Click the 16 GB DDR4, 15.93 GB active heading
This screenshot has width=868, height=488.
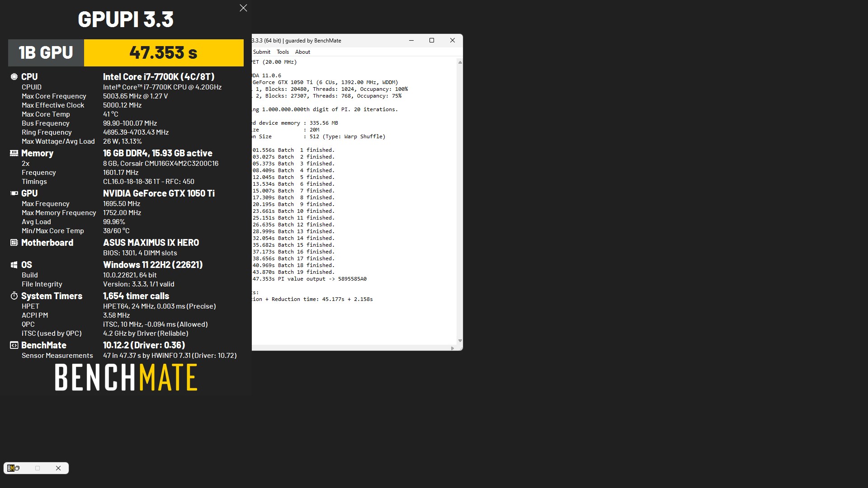coord(158,153)
